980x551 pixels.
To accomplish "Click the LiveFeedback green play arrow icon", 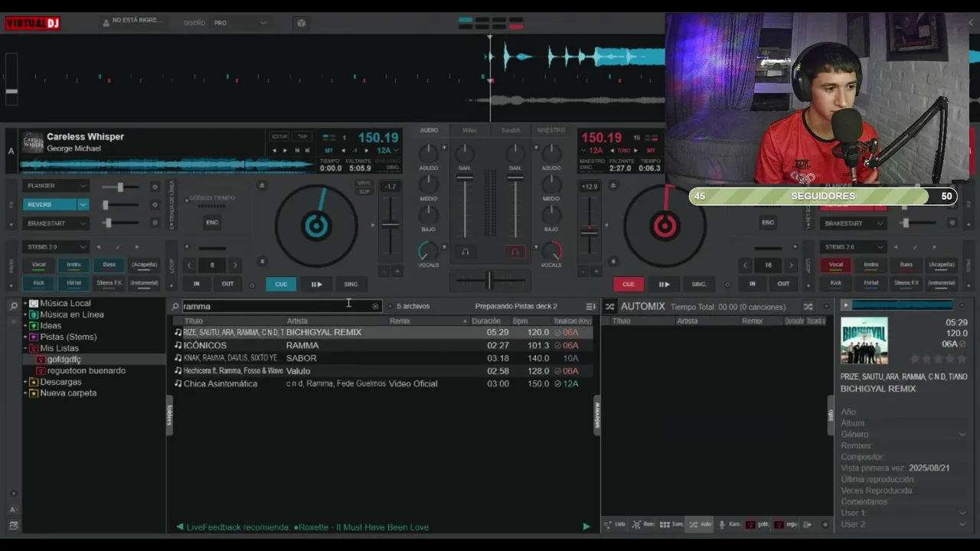I will point(586,527).
